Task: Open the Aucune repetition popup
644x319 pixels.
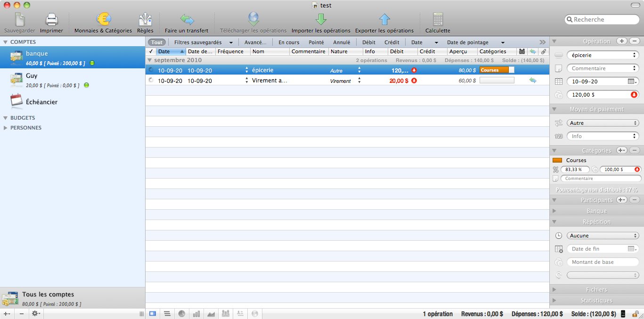Action: (603, 236)
